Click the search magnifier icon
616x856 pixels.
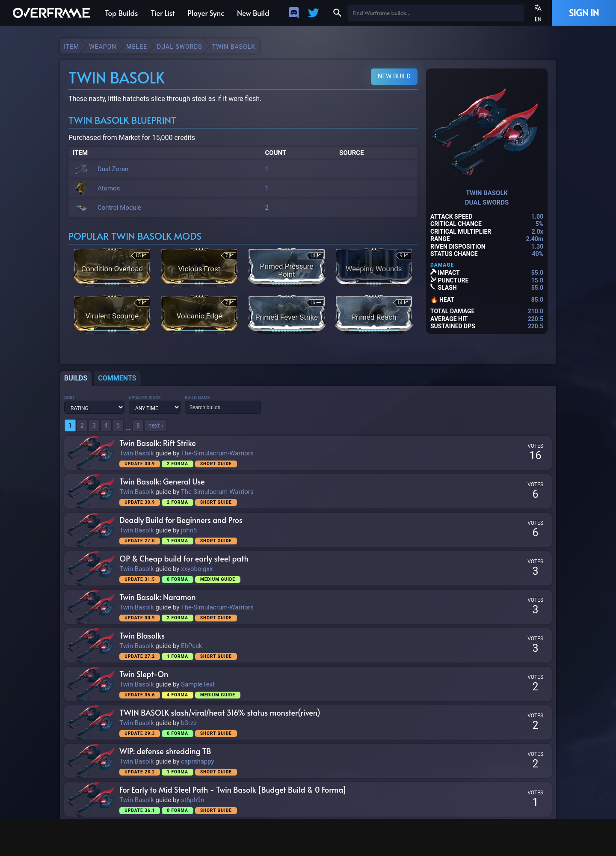coord(337,13)
